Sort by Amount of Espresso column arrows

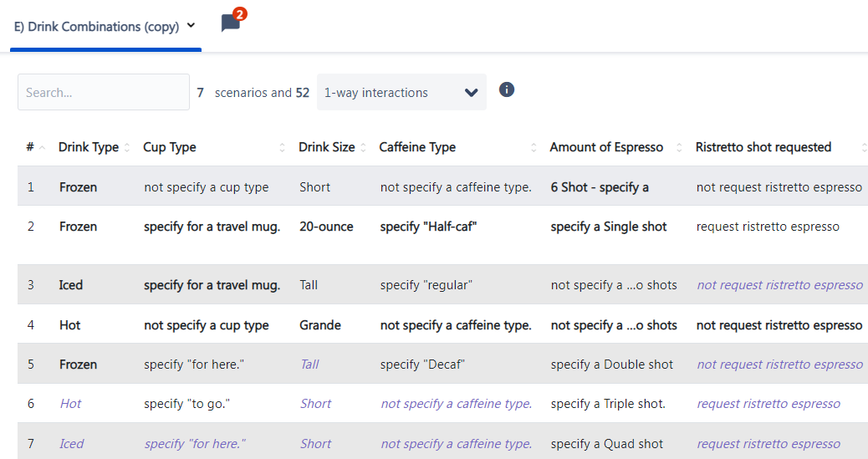[679, 147]
